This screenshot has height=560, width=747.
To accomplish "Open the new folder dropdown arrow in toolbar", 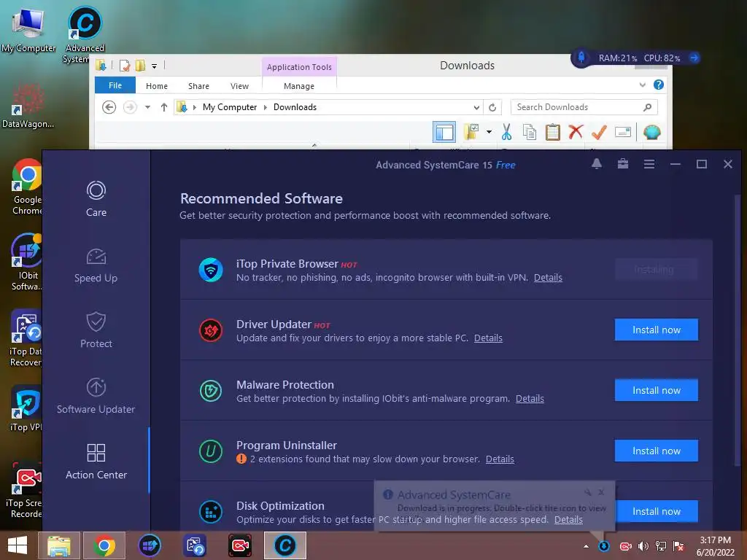I will [489, 132].
